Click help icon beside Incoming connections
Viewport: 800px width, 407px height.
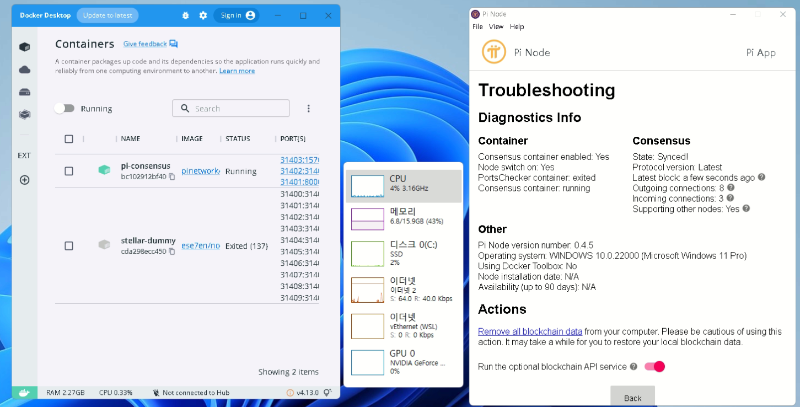coord(730,198)
